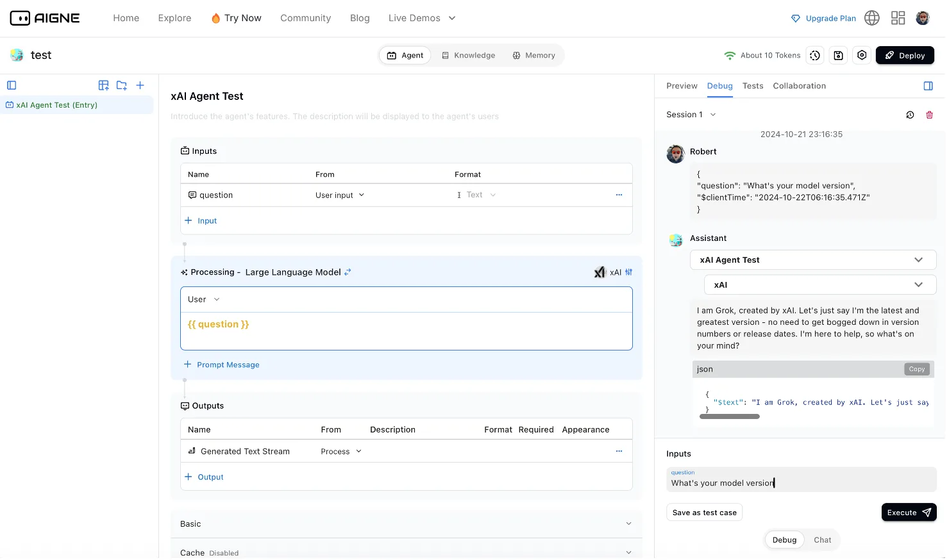The width and height of the screenshot is (949, 560).
Task: Click the xAI model logo
Action: 600,272
